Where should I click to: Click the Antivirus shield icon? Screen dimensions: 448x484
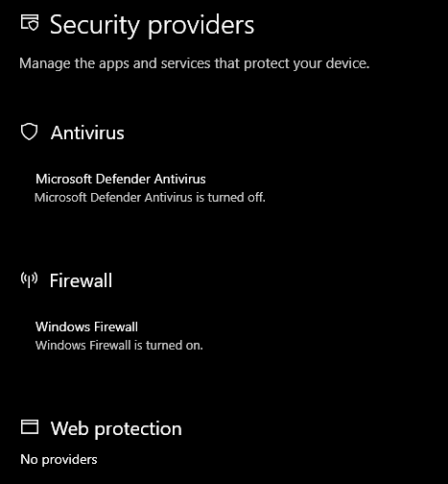[x=29, y=132]
